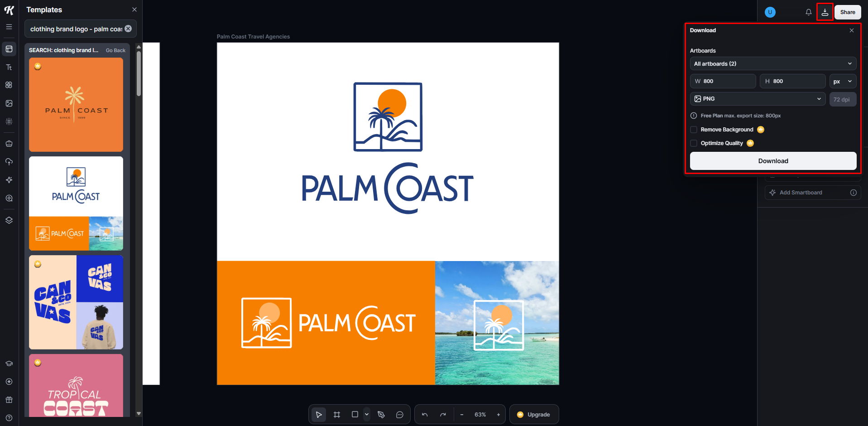Enable the Optimize Quality option

coord(693,143)
